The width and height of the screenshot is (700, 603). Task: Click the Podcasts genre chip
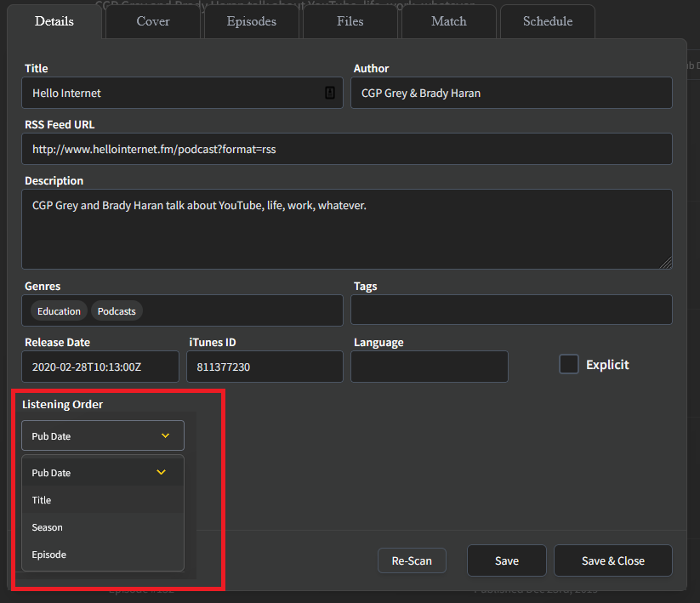point(117,311)
